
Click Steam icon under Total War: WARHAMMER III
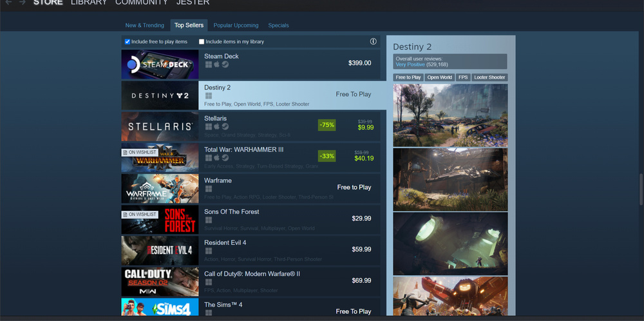tap(225, 158)
